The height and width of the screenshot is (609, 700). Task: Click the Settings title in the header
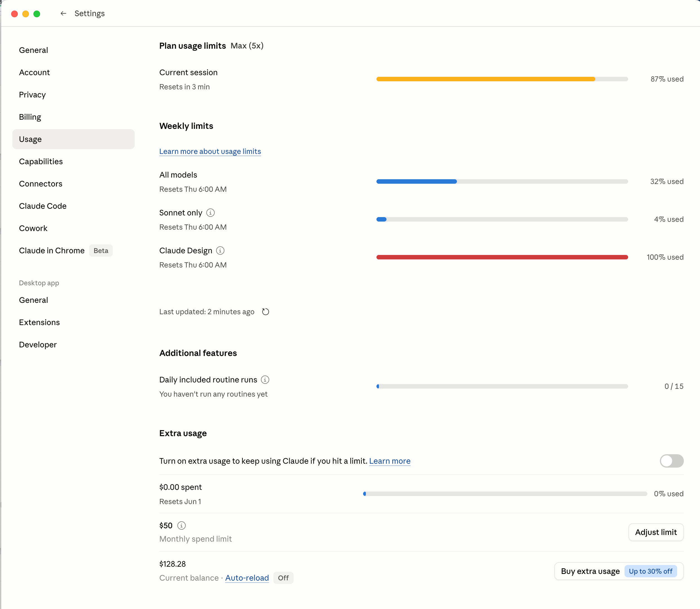[x=89, y=14]
